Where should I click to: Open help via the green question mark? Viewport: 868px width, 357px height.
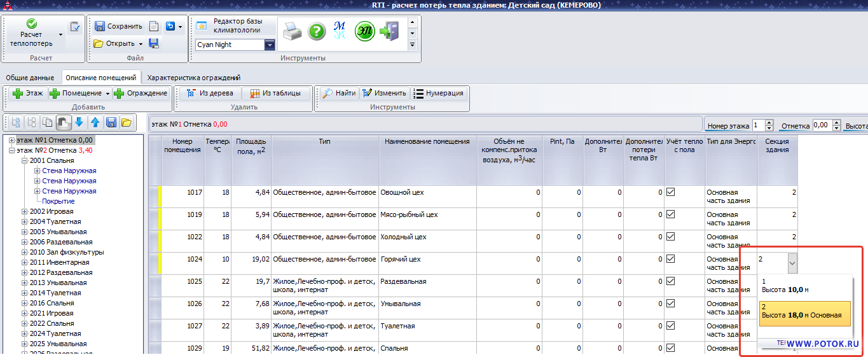pos(317,31)
